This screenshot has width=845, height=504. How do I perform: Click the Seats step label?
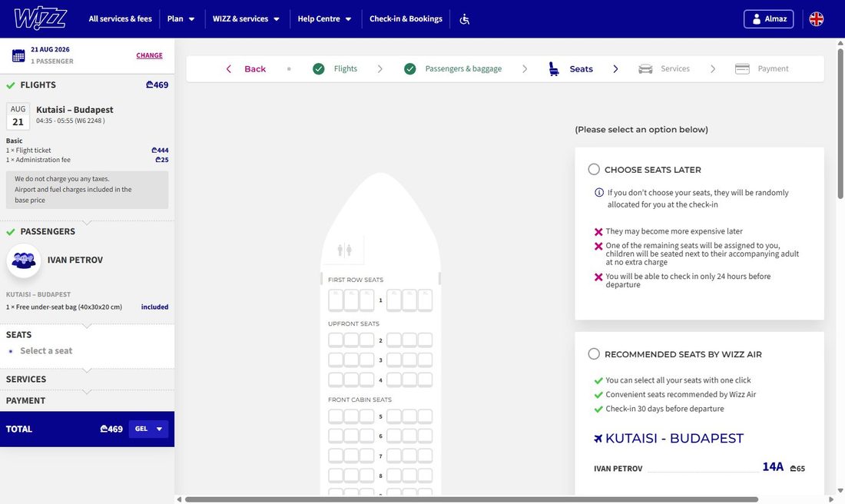tap(581, 69)
